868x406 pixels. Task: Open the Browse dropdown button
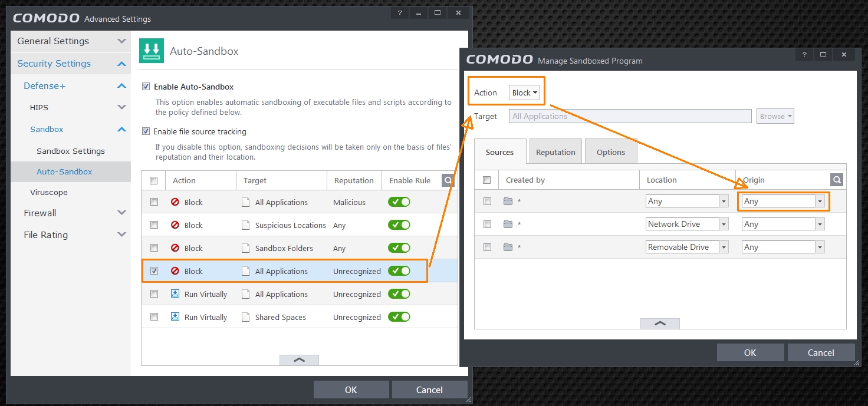(775, 116)
